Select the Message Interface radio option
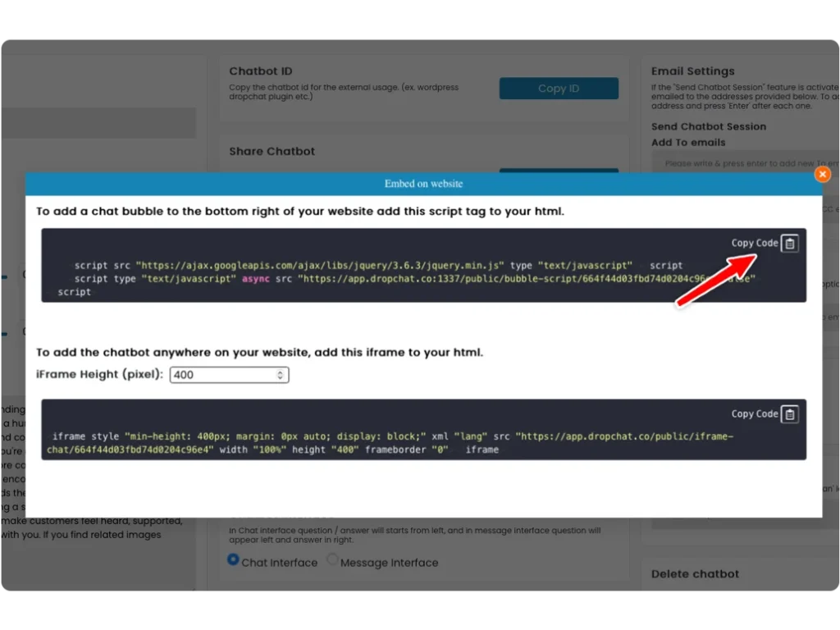Viewport: 840px width, 630px height. pyautogui.click(x=333, y=559)
